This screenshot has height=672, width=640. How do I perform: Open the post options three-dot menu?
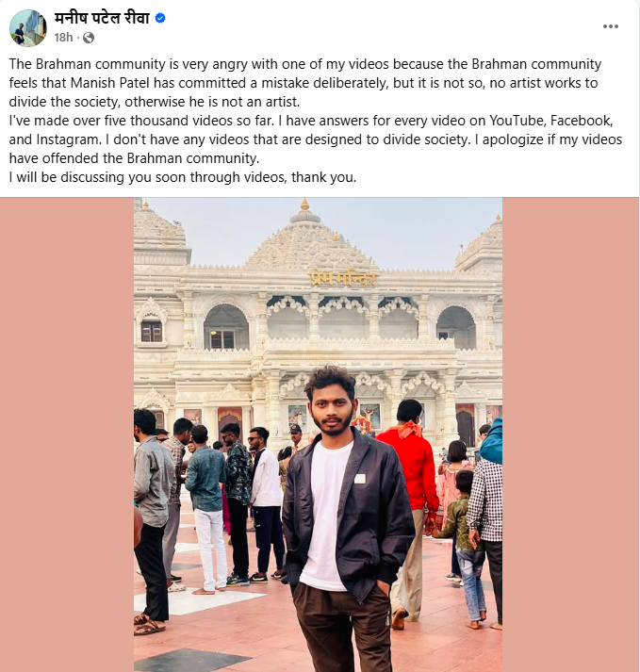[610, 26]
